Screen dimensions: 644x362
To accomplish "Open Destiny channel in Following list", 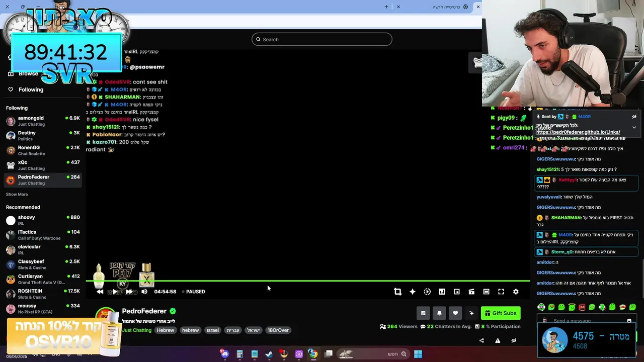I will [43, 136].
